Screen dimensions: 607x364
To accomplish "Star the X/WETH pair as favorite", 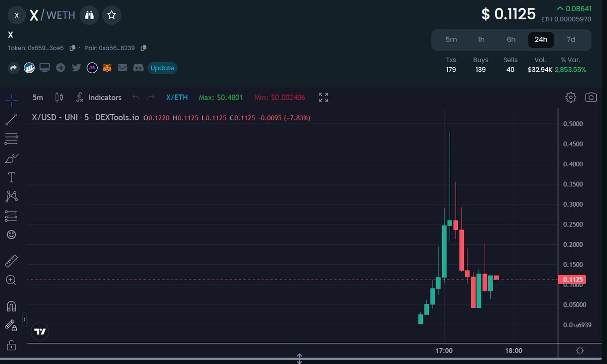I will (x=111, y=15).
